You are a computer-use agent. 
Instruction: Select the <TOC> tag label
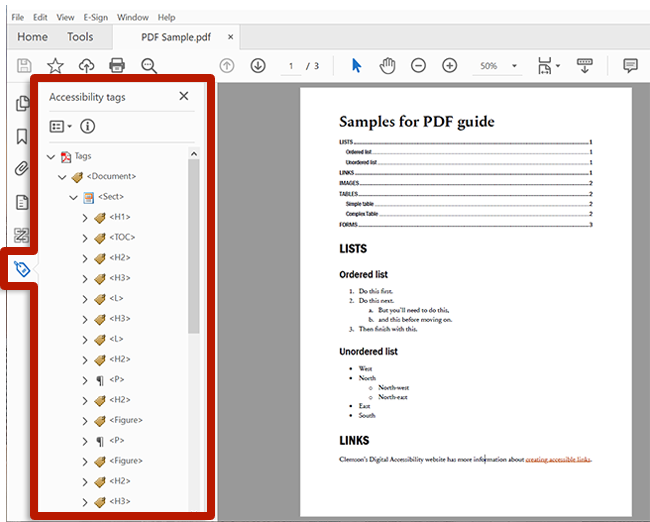pyautogui.click(x=122, y=237)
